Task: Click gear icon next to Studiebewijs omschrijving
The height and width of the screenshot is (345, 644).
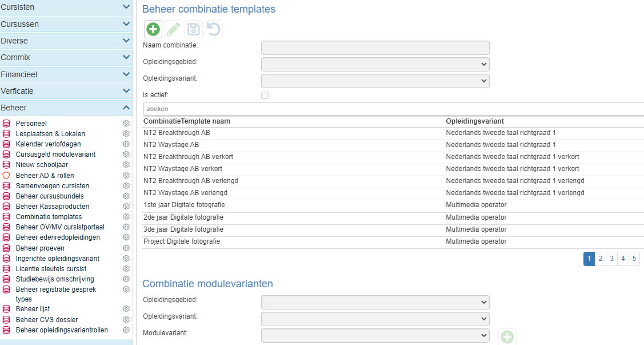Action: [x=126, y=279]
